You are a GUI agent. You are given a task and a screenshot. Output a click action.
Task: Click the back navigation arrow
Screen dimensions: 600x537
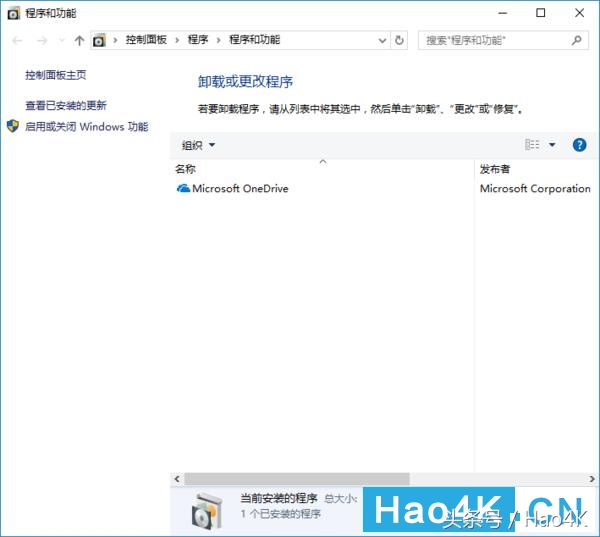(x=18, y=40)
